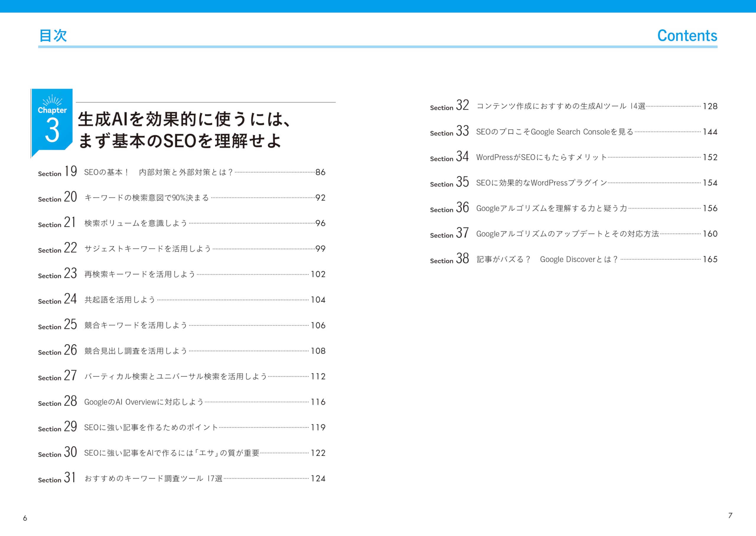Image resolution: width=756 pixels, height=536 pixels.
Task: Select Section 33 Google Search Console entry
Action: click(554, 132)
